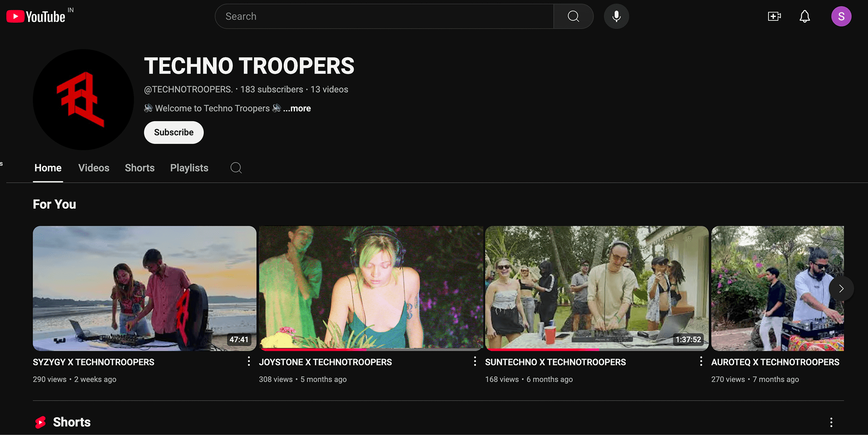Click the 'For You' section heading
The height and width of the screenshot is (435, 868).
click(x=55, y=204)
